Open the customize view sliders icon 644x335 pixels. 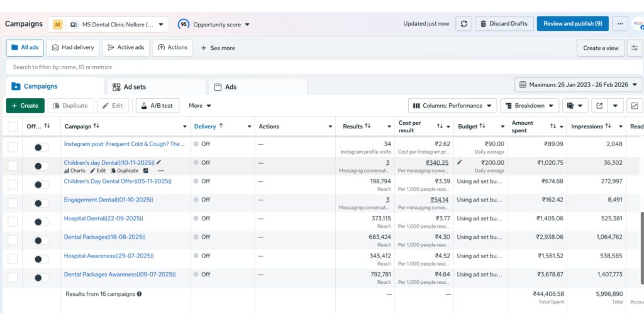click(x=634, y=48)
